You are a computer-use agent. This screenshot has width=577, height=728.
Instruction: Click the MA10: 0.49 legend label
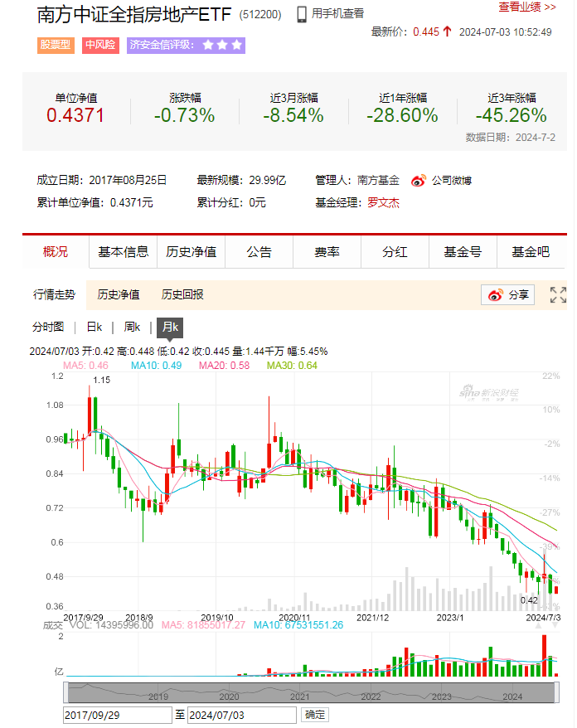(156, 366)
